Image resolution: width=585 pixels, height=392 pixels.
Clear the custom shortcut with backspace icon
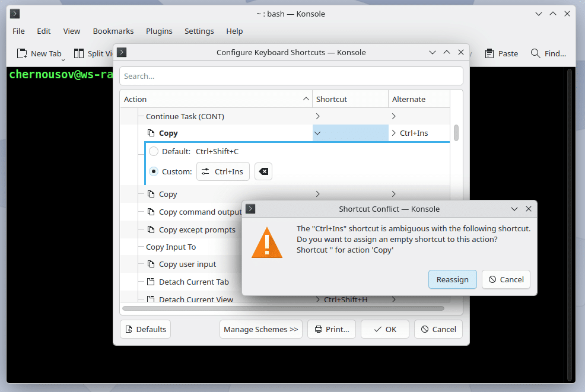click(x=263, y=171)
